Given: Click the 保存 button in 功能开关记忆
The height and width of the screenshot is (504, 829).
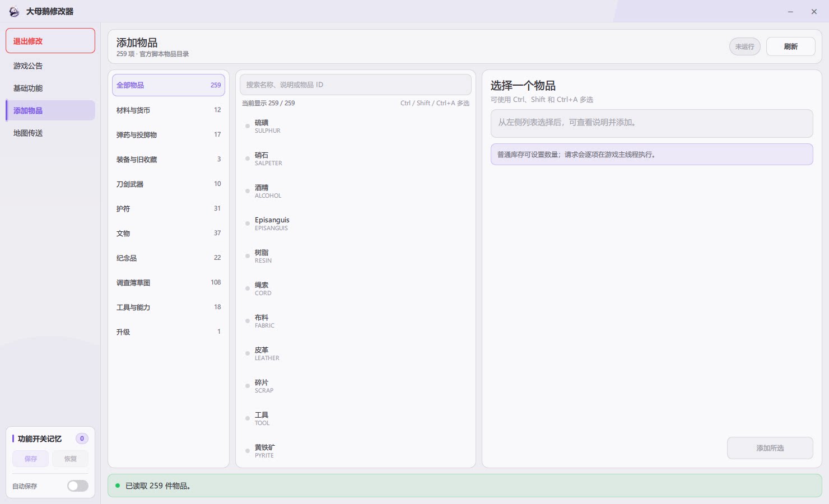Looking at the screenshot, I should [31, 459].
